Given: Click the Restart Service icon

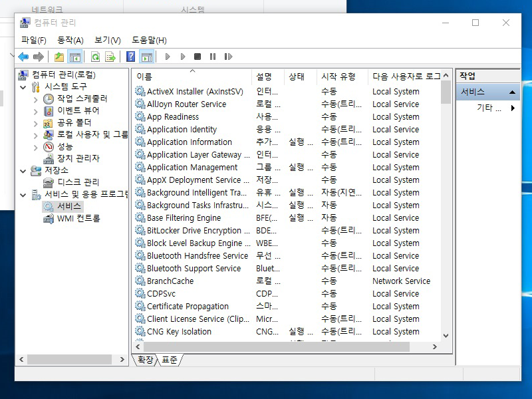Looking at the screenshot, I should pos(228,57).
